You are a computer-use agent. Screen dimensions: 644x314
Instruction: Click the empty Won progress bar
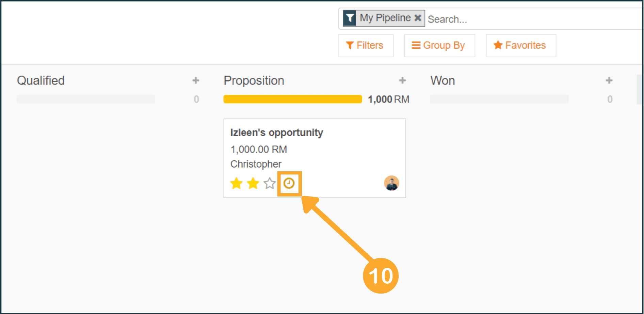tap(499, 99)
